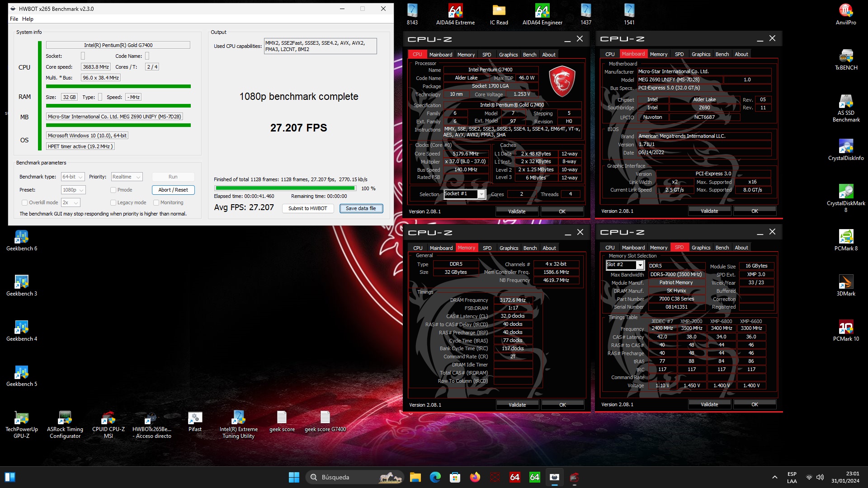Launch Geekbench 6 desktop shortcut
The width and height of the screenshot is (868, 488).
click(22, 240)
